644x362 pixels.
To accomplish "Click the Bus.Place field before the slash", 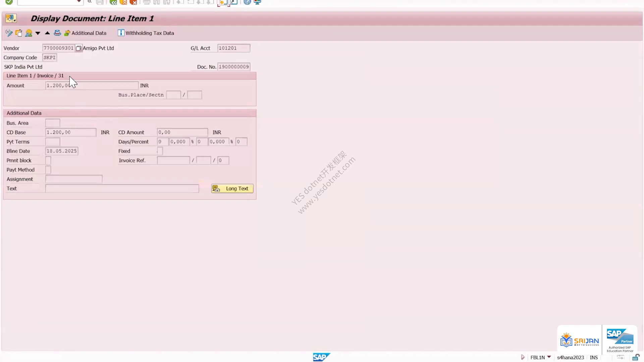I will click(x=173, y=95).
